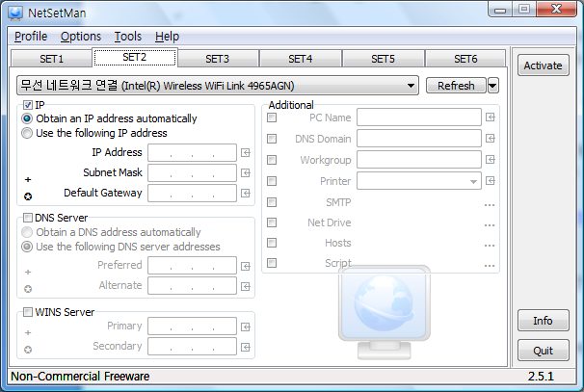
Task: Click the Workgroup input field
Action: (419, 160)
